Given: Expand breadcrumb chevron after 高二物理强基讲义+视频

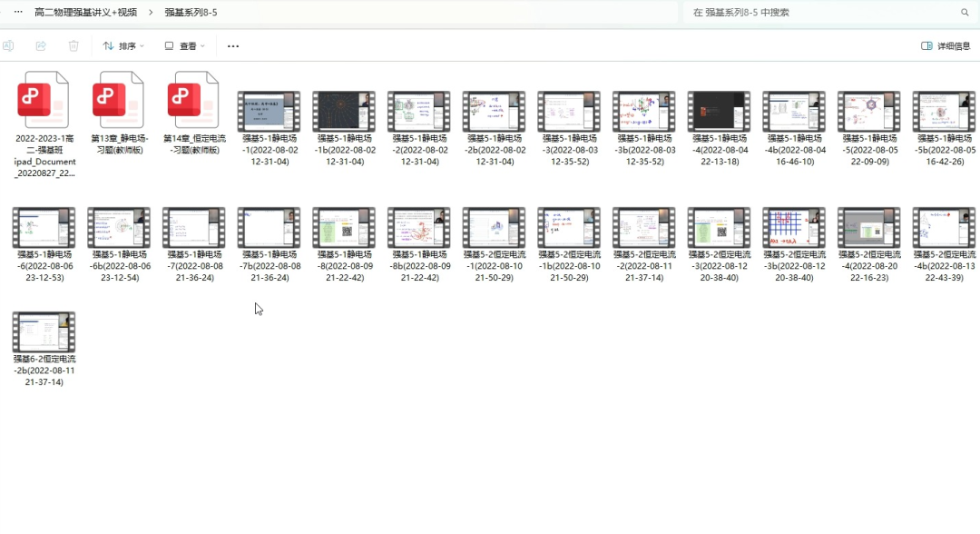Looking at the screenshot, I should 151,13.
